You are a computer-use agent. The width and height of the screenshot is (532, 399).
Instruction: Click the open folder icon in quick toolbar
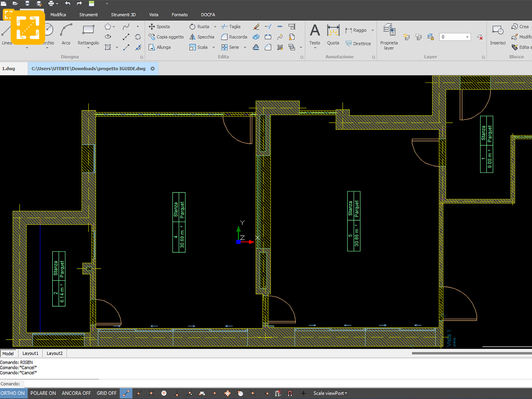[15, 4]
